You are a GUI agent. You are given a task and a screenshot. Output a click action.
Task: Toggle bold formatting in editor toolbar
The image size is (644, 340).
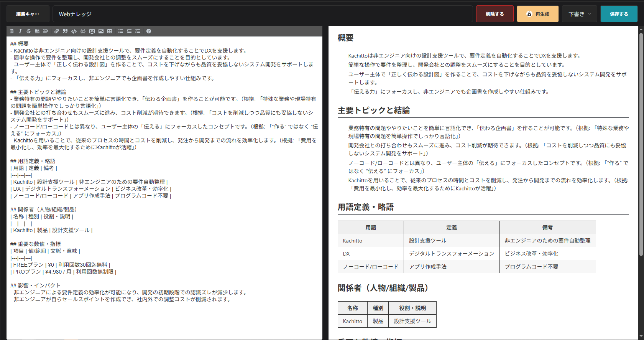12,31
